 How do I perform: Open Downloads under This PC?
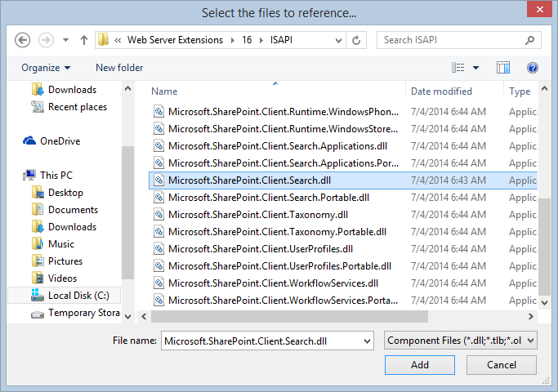pos(64,227)
